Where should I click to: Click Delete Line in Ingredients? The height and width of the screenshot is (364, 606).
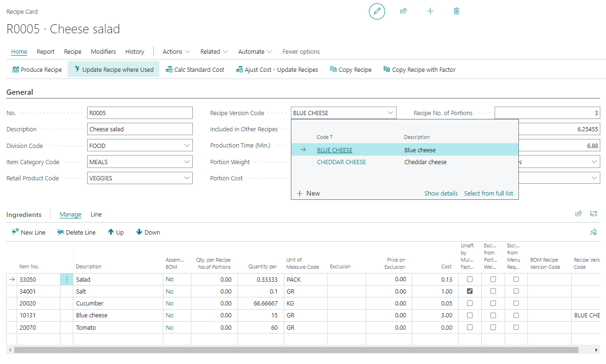click(76, 232)
